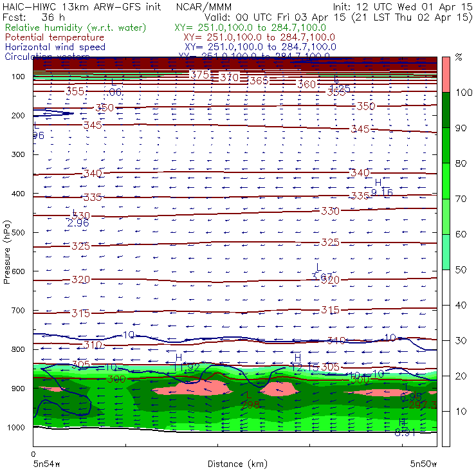Click the '0' distance axis origin label
Screen dimensions: 476x476
33,454
